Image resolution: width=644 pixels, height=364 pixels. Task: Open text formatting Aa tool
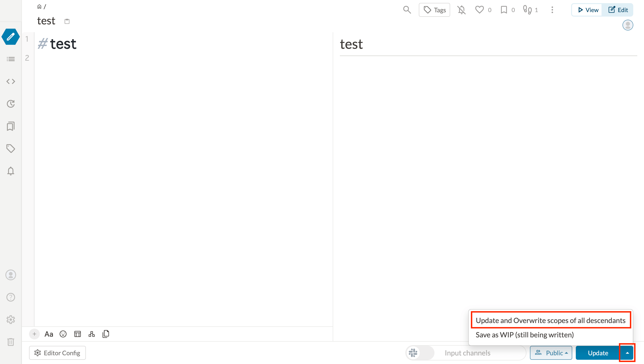(49, 334)
